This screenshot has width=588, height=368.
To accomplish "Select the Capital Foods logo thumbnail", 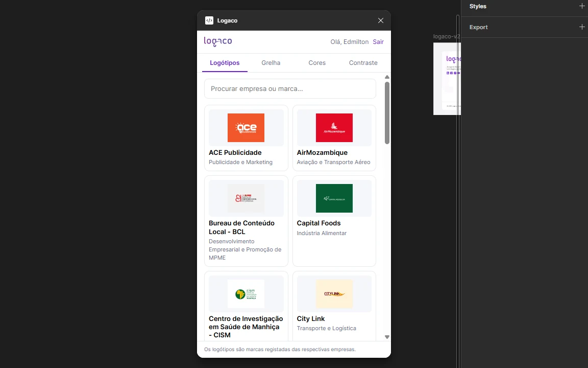I will [334, 198].
